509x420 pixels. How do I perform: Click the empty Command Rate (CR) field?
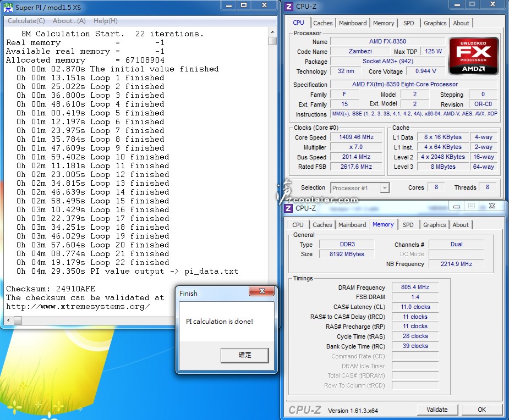click(415, 356)
